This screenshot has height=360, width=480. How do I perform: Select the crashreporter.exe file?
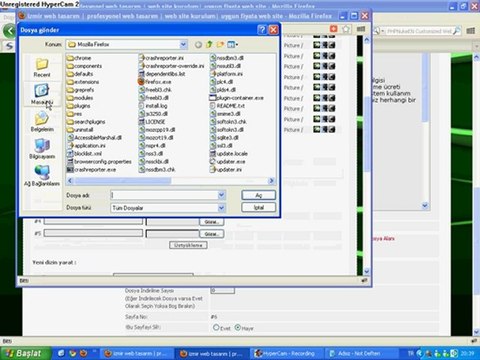pyautogui.click(x=92, y=170)
